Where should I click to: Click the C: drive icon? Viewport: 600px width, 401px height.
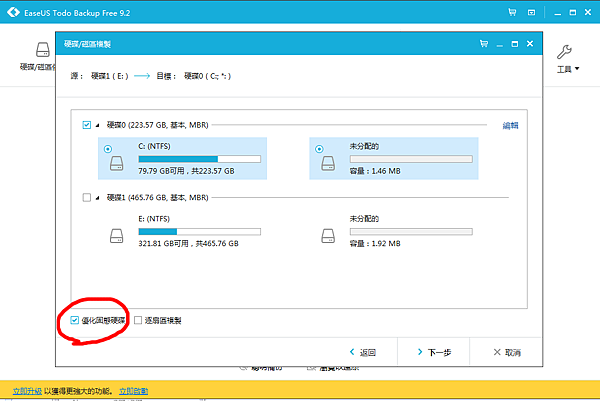(117, 163)
